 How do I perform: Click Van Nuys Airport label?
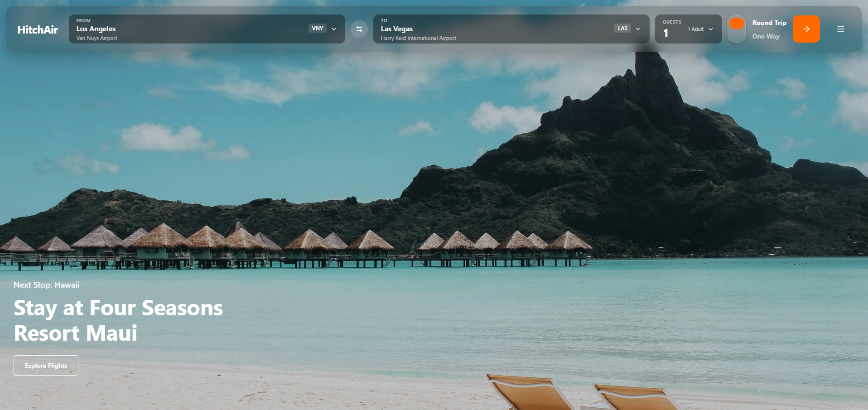(96, 38)
